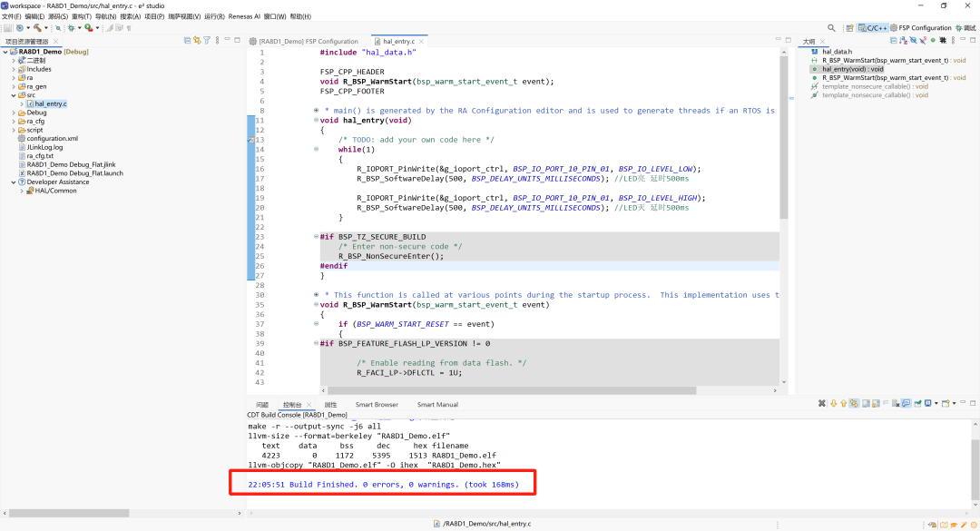Open the Smart Manual tab
The height and width of the screenshot is (531, 980).
point(437,405)
